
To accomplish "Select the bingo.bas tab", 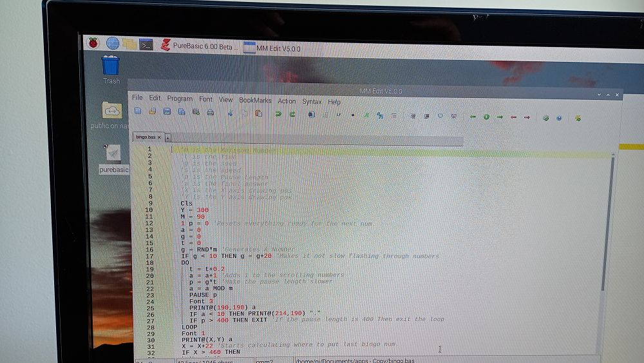I will point(146,137).
